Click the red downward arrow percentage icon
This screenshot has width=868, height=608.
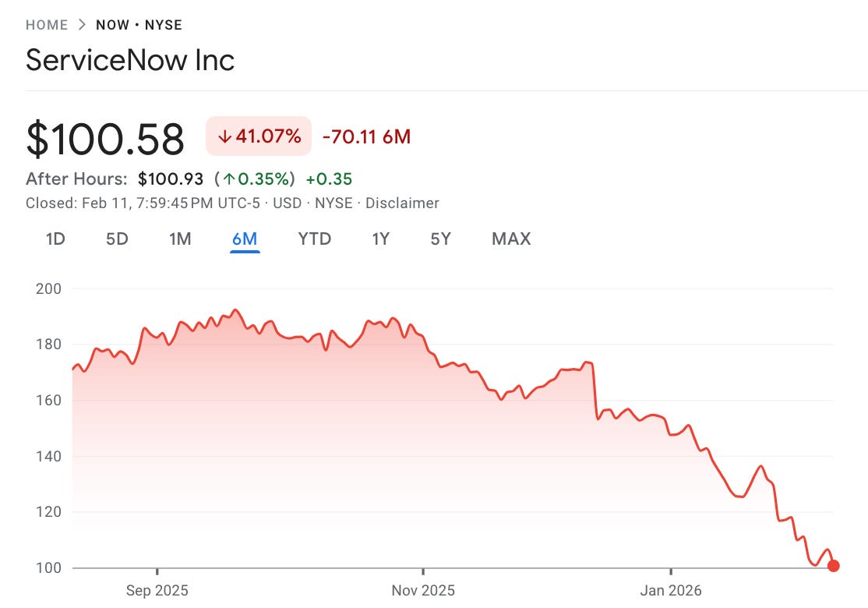pyautogui.click(x=225, y=136)
